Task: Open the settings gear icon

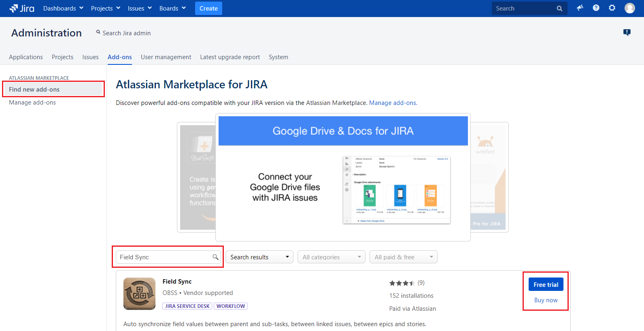Action: coord(612,8)
